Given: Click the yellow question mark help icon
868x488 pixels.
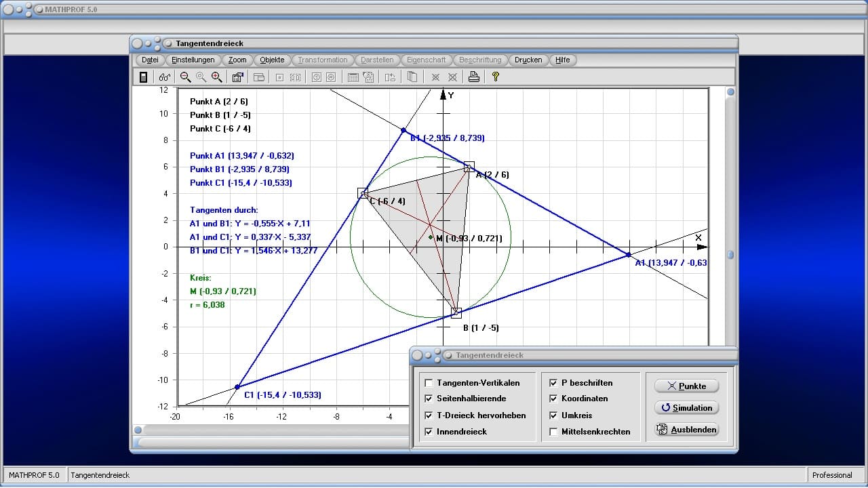Looking at the screenshot, I should click(x=496, y=77).
